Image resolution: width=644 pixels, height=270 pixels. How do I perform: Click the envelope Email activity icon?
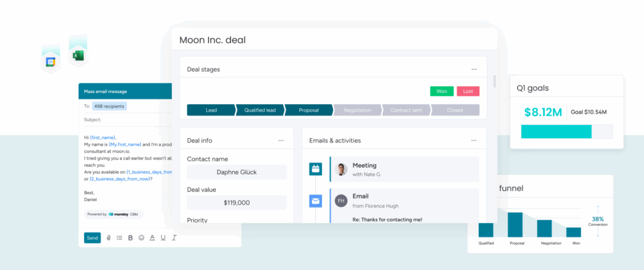tap(316, 202)
